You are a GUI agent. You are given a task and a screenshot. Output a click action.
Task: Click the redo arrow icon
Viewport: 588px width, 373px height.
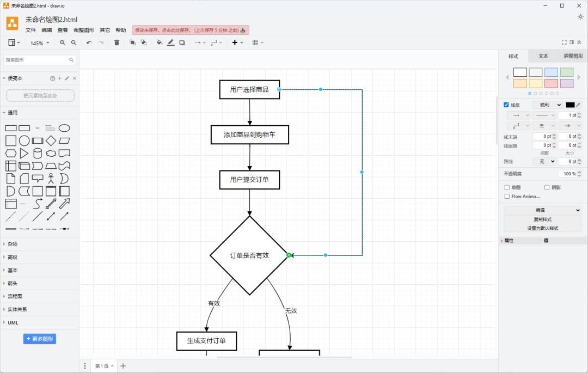[x=101, y=42]
